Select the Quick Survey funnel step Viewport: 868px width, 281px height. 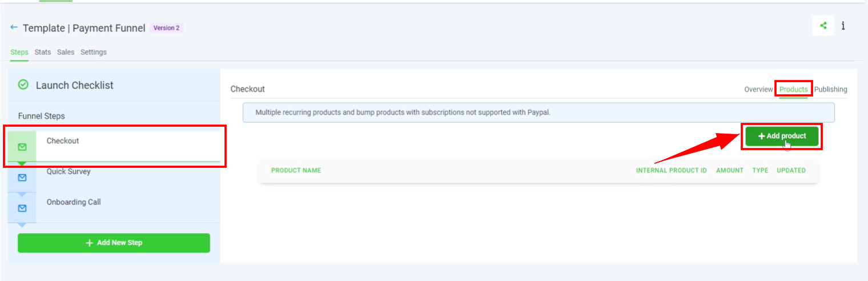pos(69,171)
